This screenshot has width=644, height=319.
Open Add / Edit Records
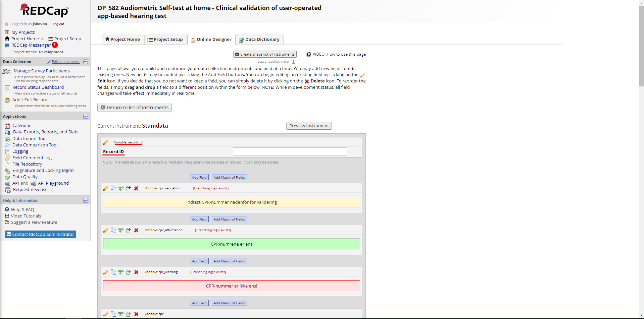[x=31, y=100]
